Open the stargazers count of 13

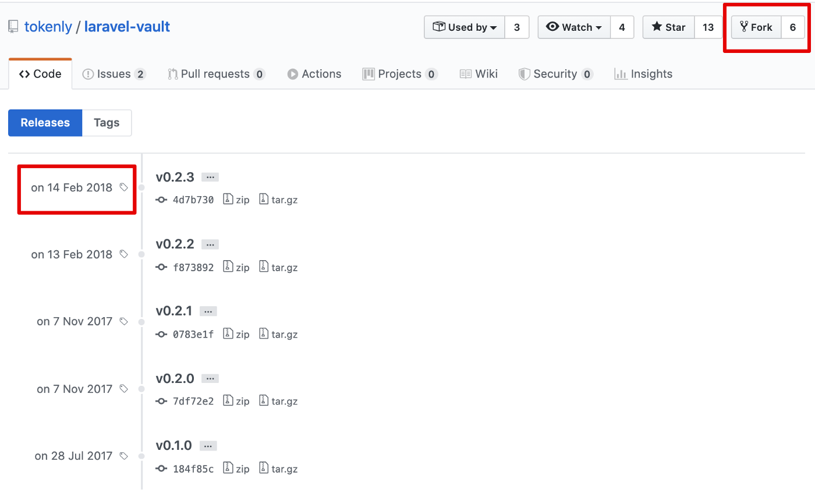tap(708, 27)
